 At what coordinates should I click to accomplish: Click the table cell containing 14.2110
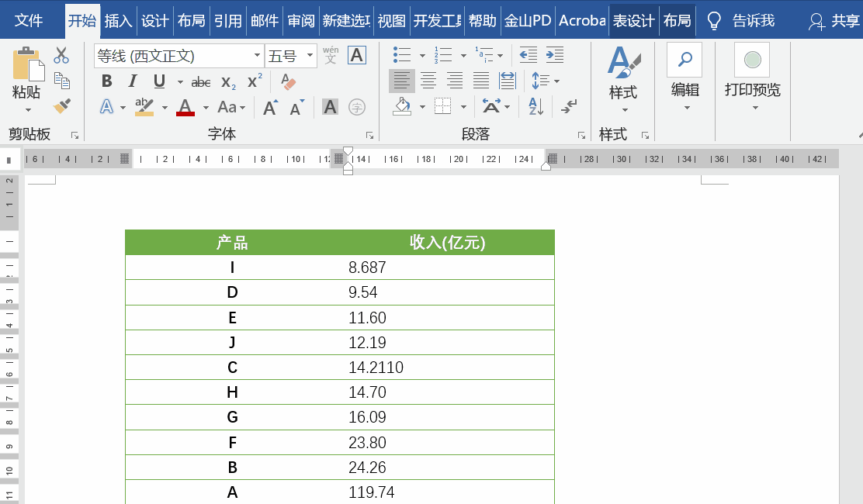pos(376,368)
